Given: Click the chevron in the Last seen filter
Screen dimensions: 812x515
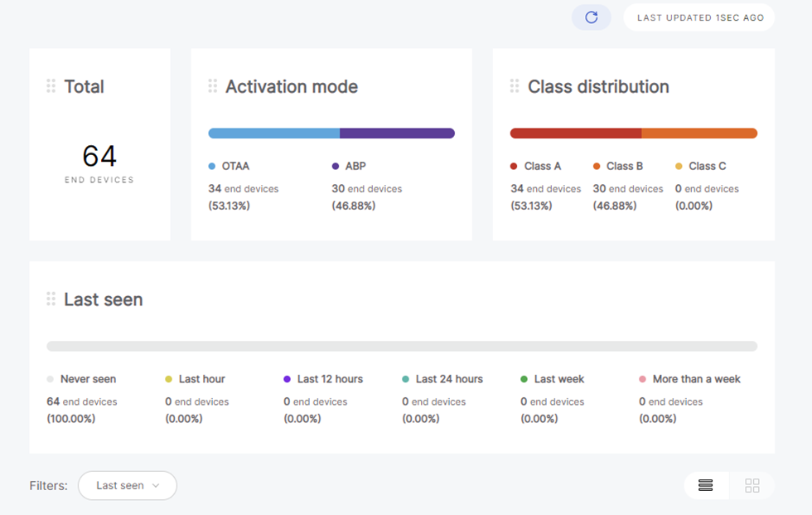Looking at the screenshot, I should point(156,485).
